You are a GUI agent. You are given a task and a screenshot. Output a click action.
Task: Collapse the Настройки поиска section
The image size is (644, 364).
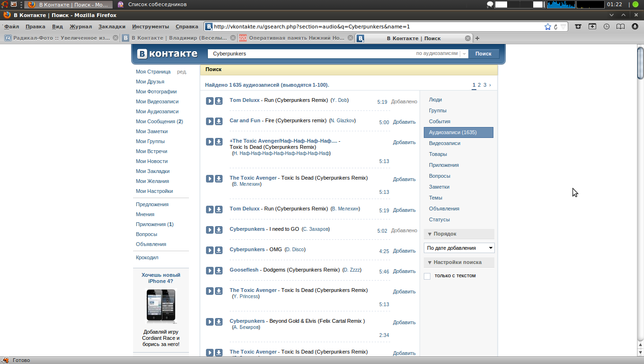pyautogui.click(x=459, y=263)
